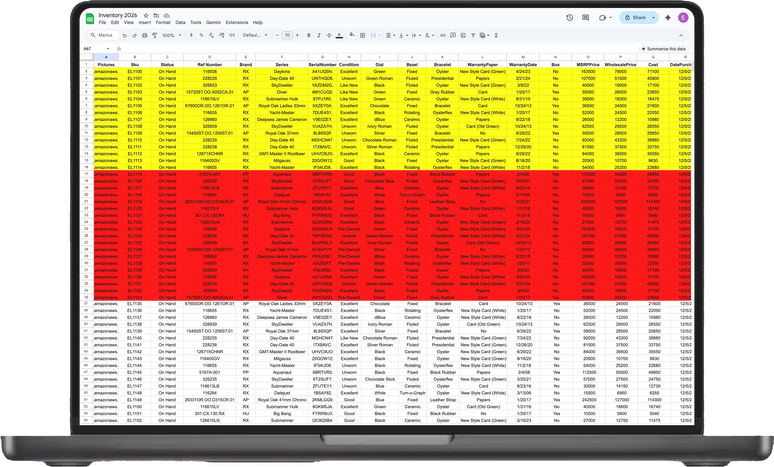Open the Insert menu
This screenshot has height=467, width=774.
point(145,23)
